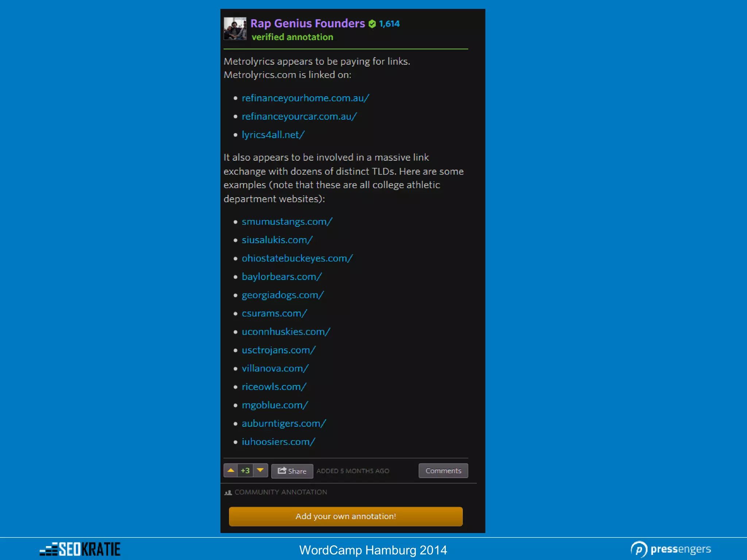Viewport: 747px width, 560px height.
Task: Click the green verified checkmark badge
Action: tap(372, 24)
